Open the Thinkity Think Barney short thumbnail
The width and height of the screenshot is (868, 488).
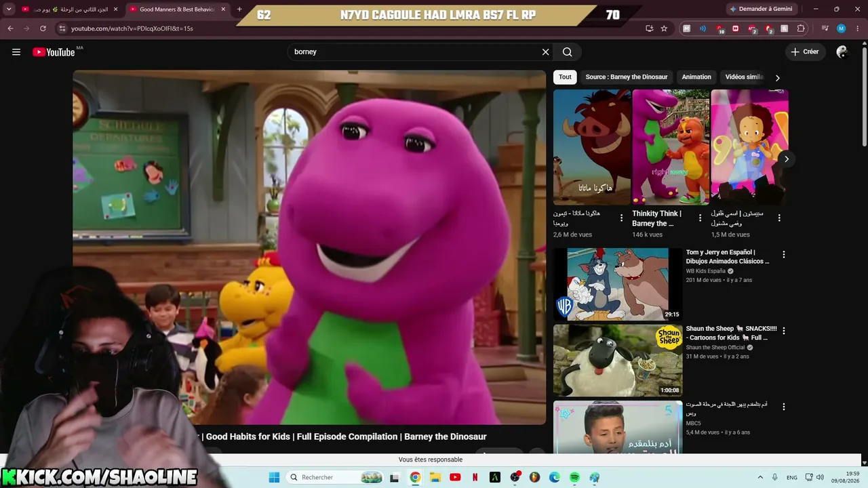click(671, 147)
